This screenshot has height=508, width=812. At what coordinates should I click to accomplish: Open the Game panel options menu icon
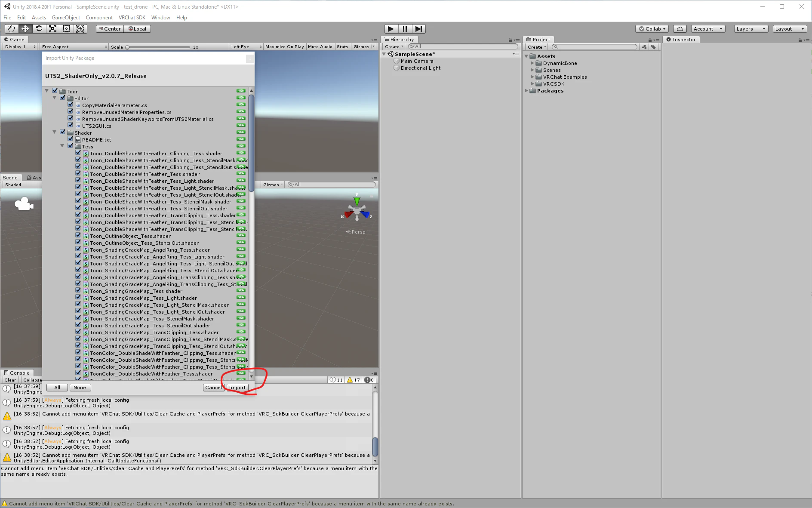374,40
